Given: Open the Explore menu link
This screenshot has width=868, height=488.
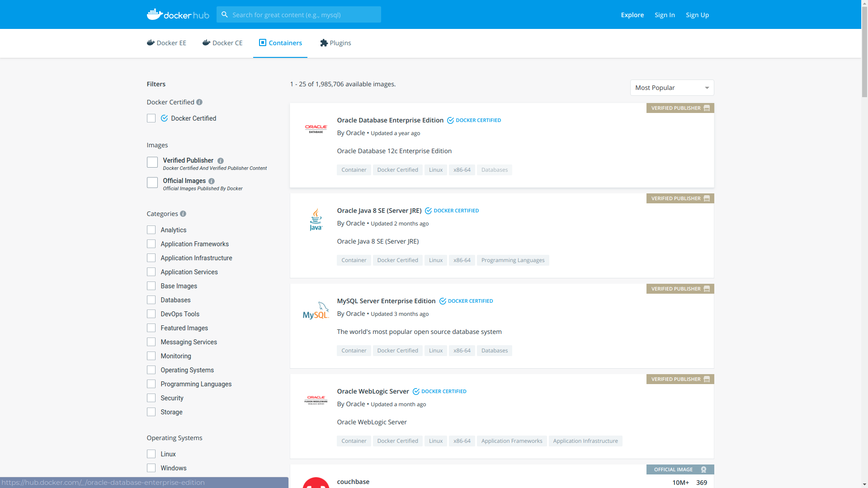Looking at the screenshot, I should click(x=632, y=15).
